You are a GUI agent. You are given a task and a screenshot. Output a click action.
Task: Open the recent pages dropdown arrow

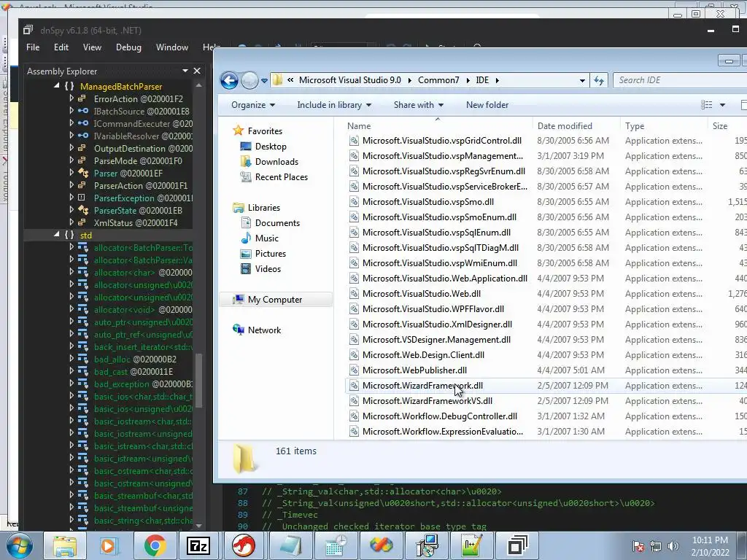[x=264, y=80]
